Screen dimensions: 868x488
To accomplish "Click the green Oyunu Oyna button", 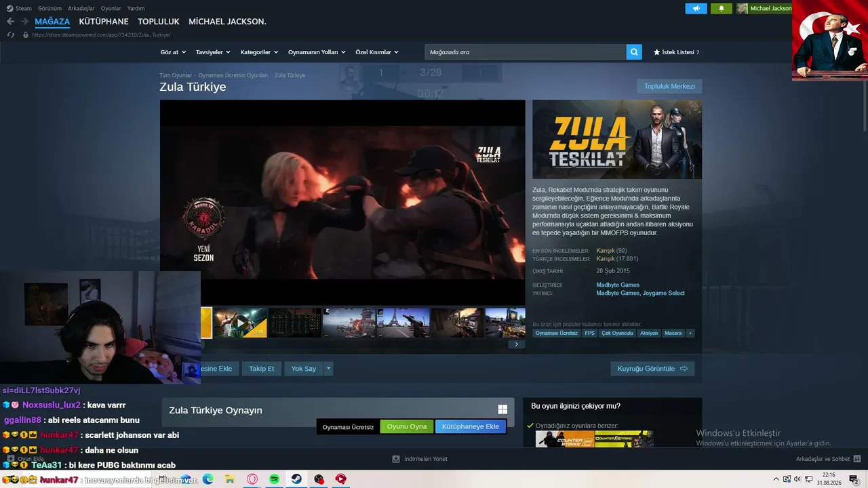I will (x=407, y=426).
